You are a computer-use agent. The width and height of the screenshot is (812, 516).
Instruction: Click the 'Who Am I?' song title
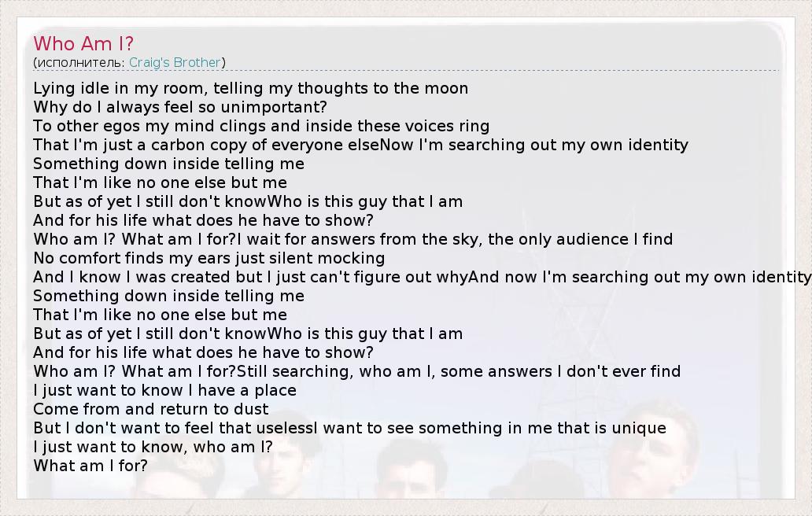[83, 43]
